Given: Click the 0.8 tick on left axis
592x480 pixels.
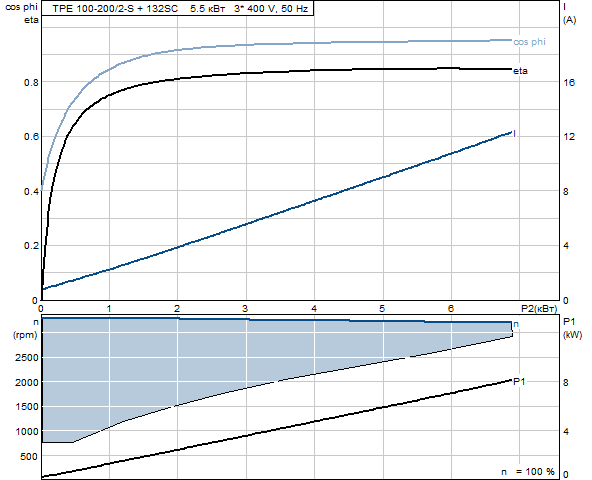Looking at the screenshot, I should pyautogui.click(x=31, y=82).
